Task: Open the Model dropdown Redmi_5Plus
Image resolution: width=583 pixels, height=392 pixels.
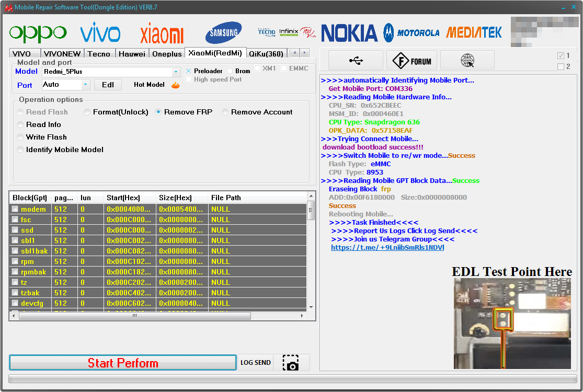Action: coord(111,72)
